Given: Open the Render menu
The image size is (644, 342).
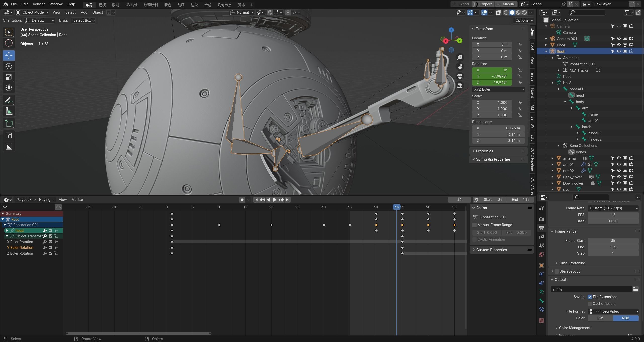Looking at the screenshot, I should click(x=38, y=4).
